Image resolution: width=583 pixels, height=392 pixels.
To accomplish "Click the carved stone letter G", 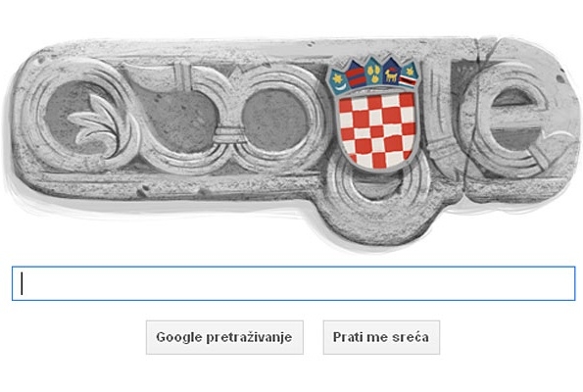I will [x=80, y=118].
